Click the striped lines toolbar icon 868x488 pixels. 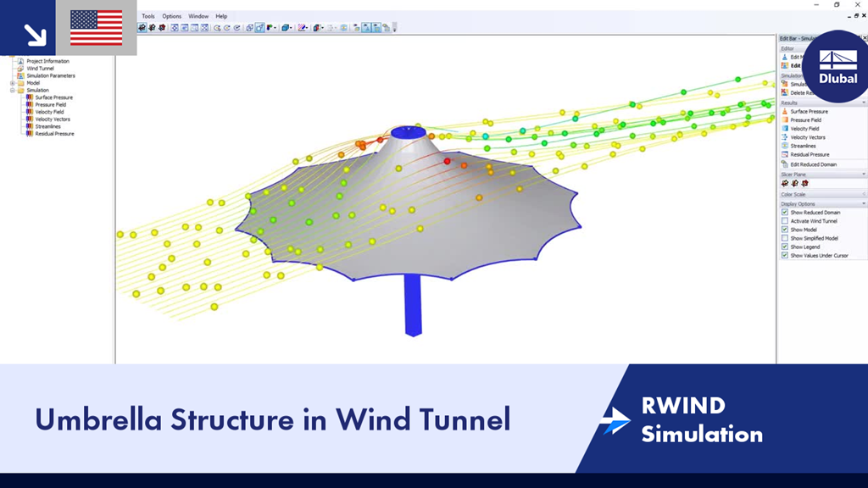pyautogui.click(x=302, y=28)
